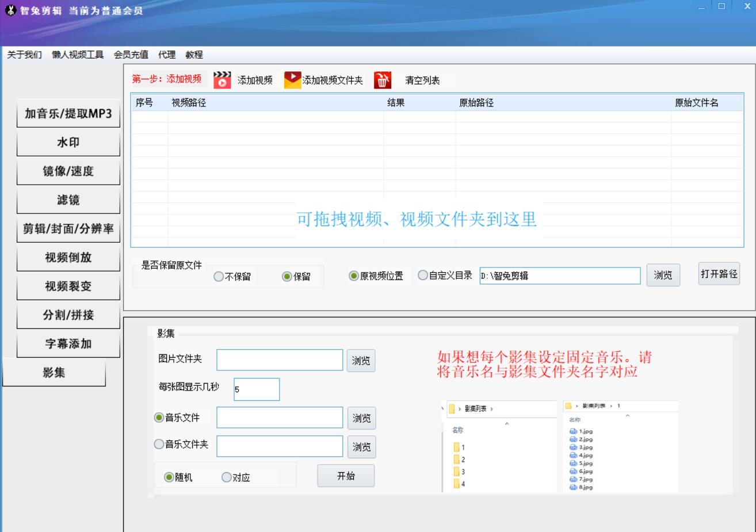
Task: Click the 每张图显示几秒 value field
Action: pos(257,389)
